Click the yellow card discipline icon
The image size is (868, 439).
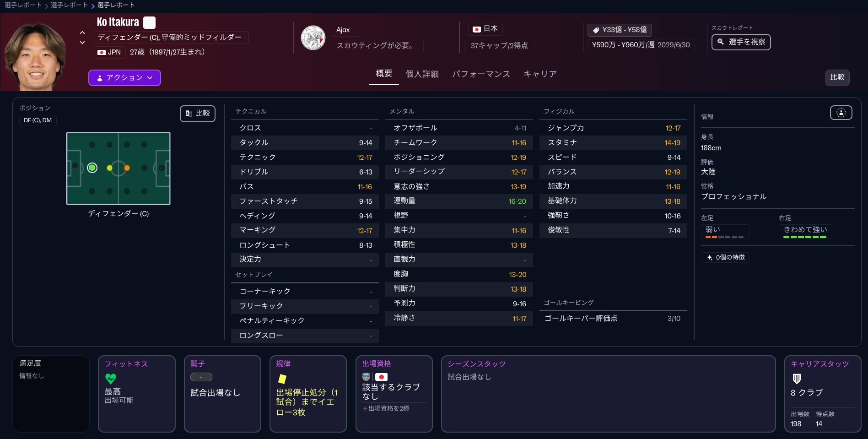click(282, 379)
